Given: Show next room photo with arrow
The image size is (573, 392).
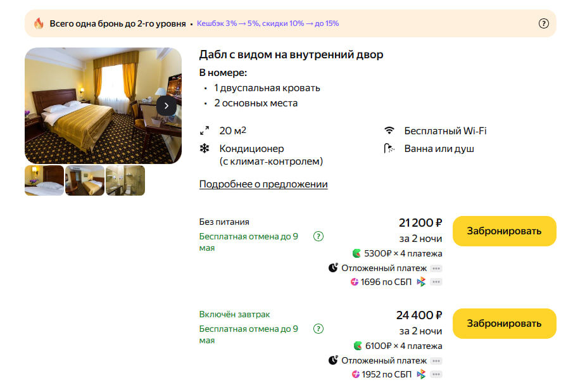Looking at the screenshot, I should point(166,105).
